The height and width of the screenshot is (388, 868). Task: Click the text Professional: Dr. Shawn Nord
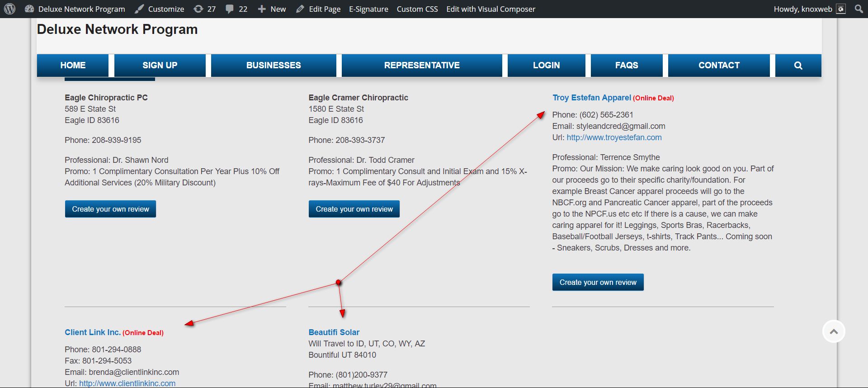coord(117,160)
